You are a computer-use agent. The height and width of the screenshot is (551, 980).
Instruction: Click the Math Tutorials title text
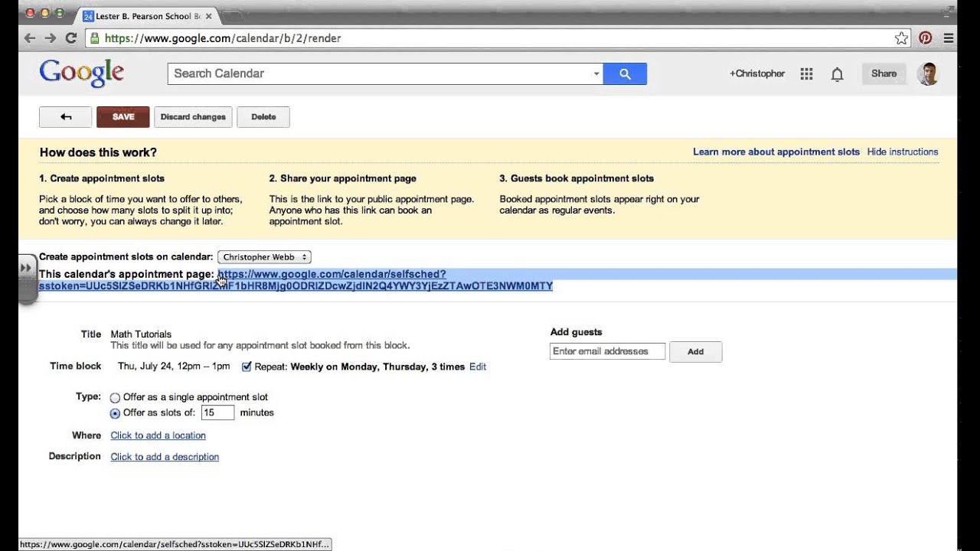[x=141, y=334]
